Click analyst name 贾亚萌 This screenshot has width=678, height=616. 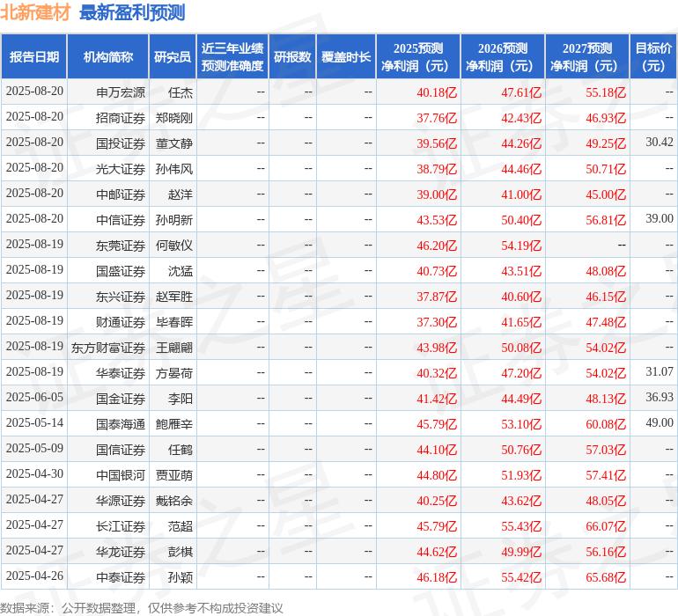[174, 474]
